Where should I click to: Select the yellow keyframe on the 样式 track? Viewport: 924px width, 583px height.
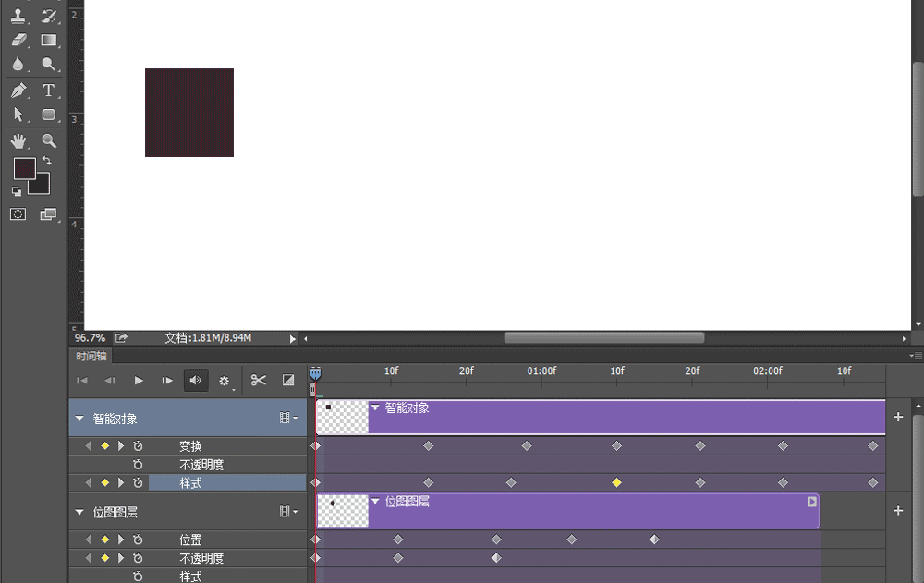pyautogui.click(x=618, y=481)
